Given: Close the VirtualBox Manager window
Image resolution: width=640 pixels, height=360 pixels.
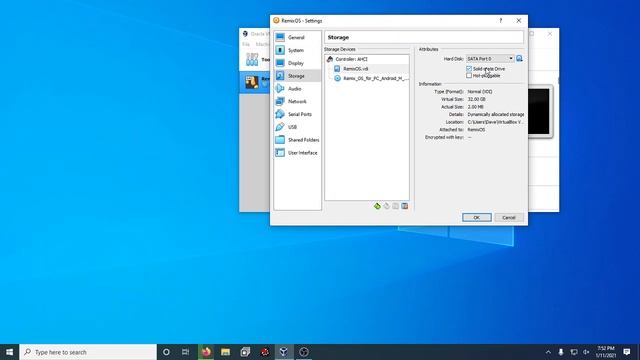Looking at the screenshot, I should point(550,33).
